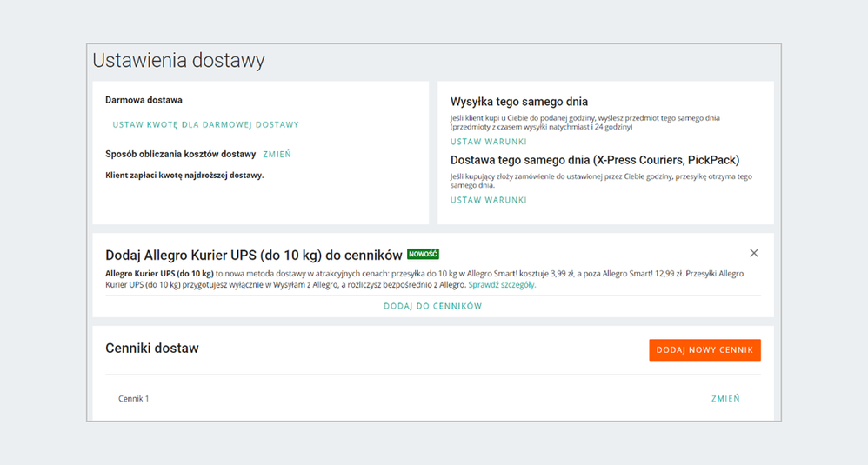Click the Darmowa dostawa label
The image size is (868, 465).
coord(144,101)
